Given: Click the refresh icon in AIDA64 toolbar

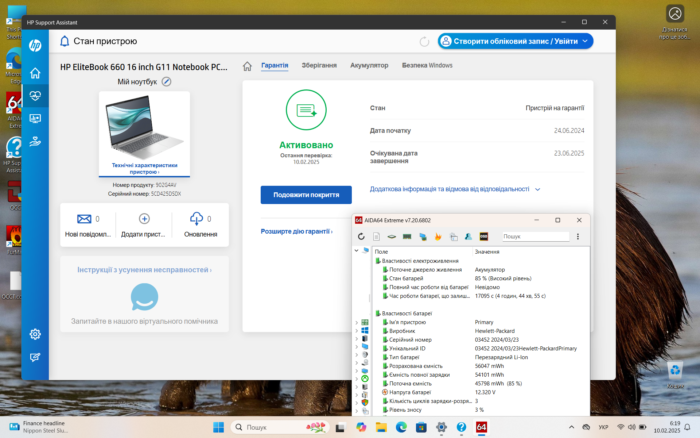Looking at the screenshot, I should point(361,237).
